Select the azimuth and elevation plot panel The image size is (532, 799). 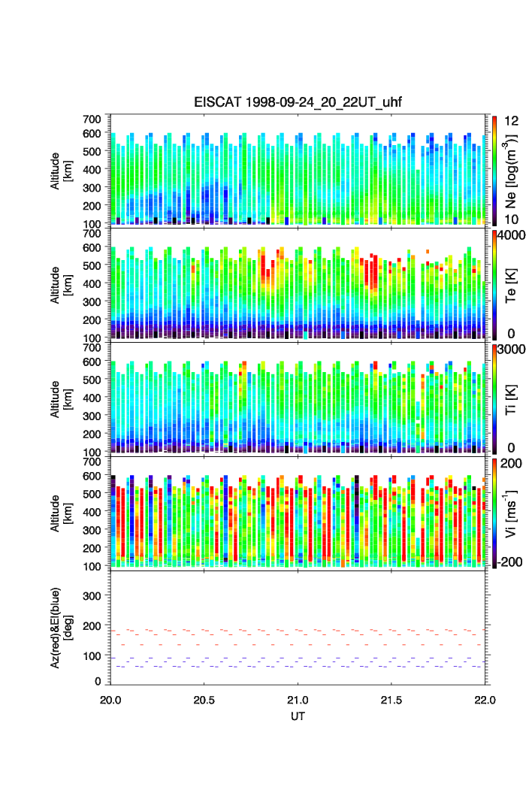(299, 627)
